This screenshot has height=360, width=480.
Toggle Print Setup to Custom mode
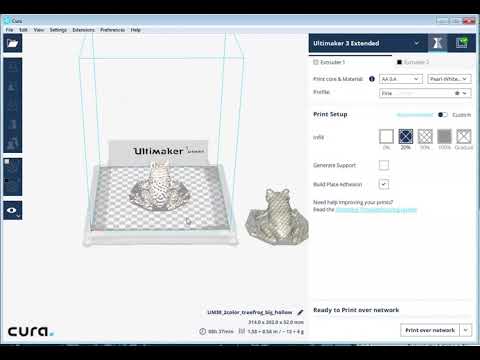(443, 115)
